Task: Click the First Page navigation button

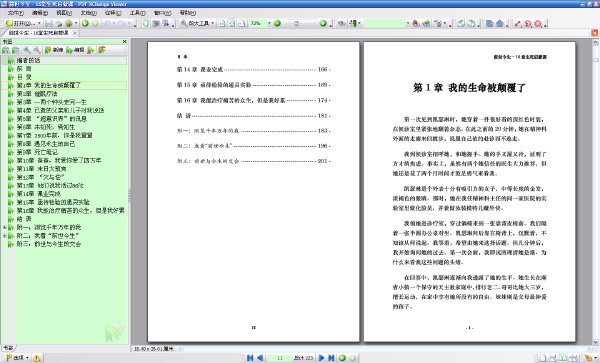Action: click(250, 358)
